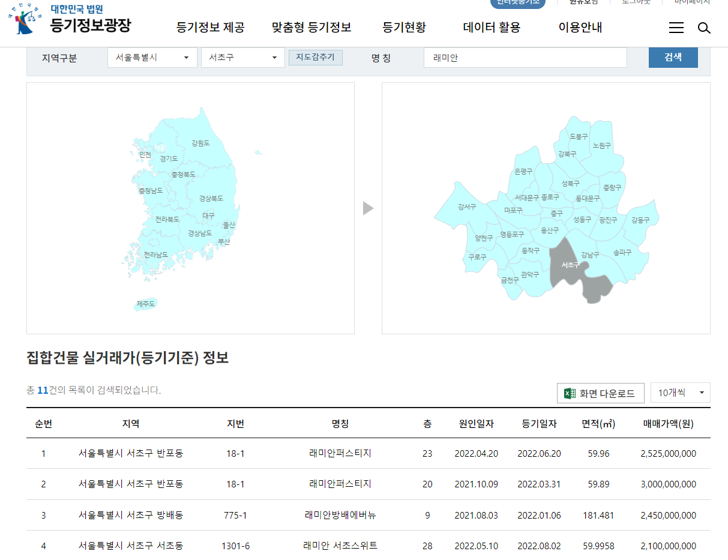
Task: Click the 등기정보광장 home title link
Action: pyautogui.click(x=91, y=25)
